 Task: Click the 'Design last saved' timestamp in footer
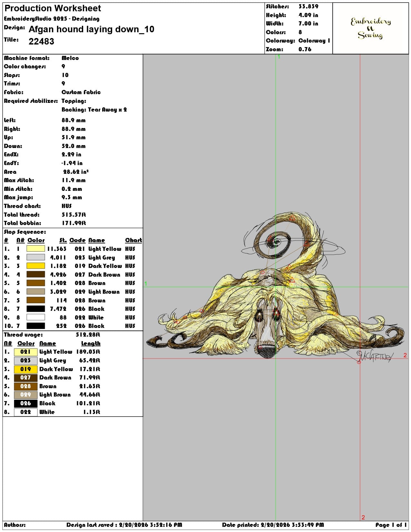[124, 525]
